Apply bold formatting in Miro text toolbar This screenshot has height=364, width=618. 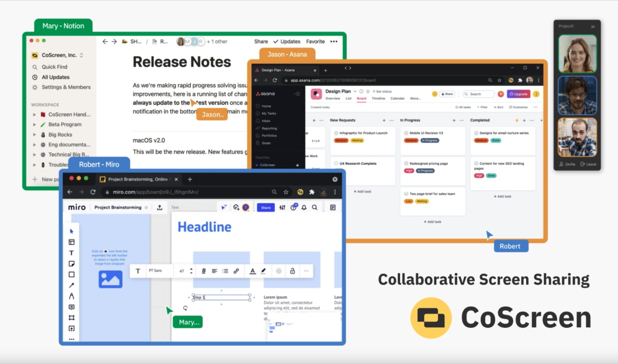click(x=204, y=271)
